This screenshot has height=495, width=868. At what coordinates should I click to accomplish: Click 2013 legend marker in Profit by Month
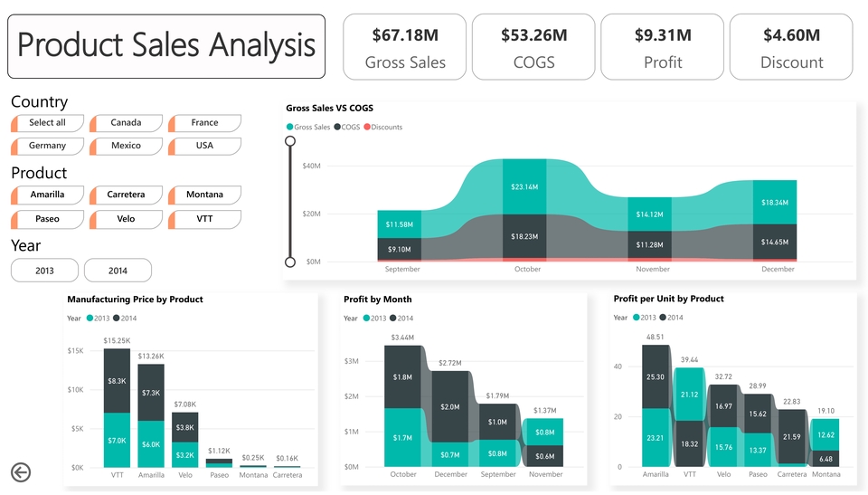(x=366, y=319)
